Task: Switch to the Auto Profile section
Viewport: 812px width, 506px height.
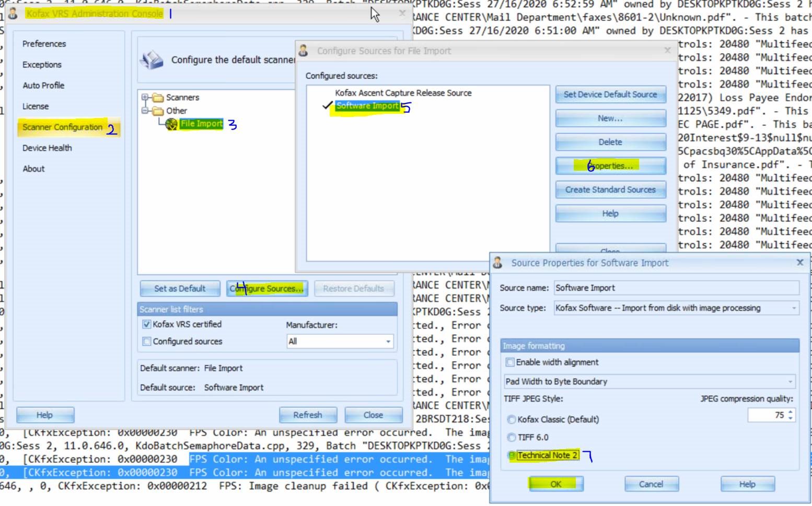Action: 43,85
